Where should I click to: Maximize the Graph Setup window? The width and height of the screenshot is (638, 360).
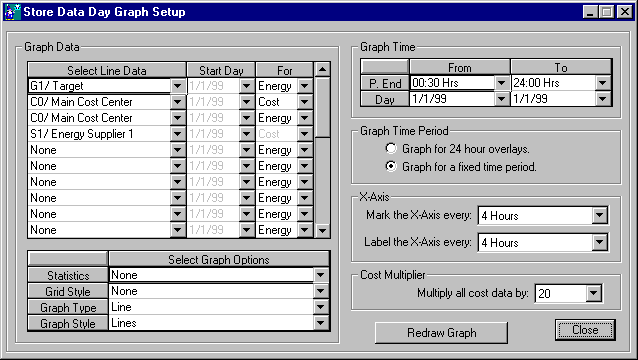606,11
